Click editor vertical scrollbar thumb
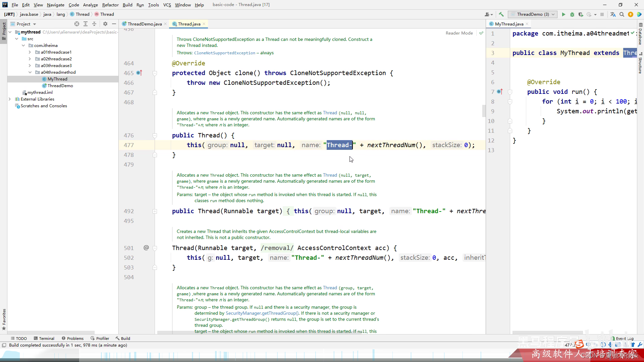Image resolution: width=644 pixels, height=362 pixels. tap(484, 111)
